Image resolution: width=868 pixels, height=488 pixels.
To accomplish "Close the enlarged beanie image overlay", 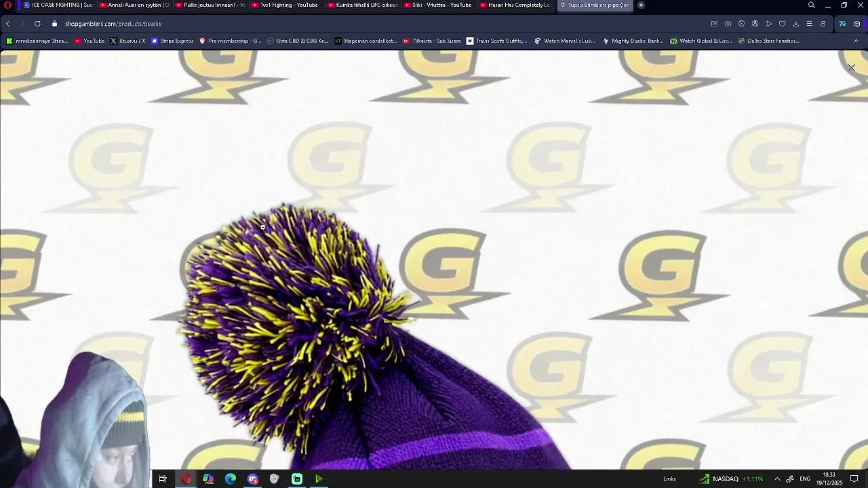I will coord(852,68).
